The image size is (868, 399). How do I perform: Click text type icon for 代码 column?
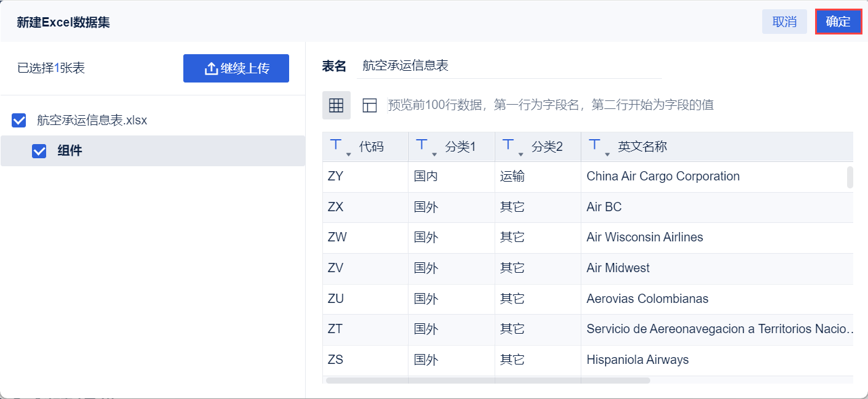tap(336, 145)
